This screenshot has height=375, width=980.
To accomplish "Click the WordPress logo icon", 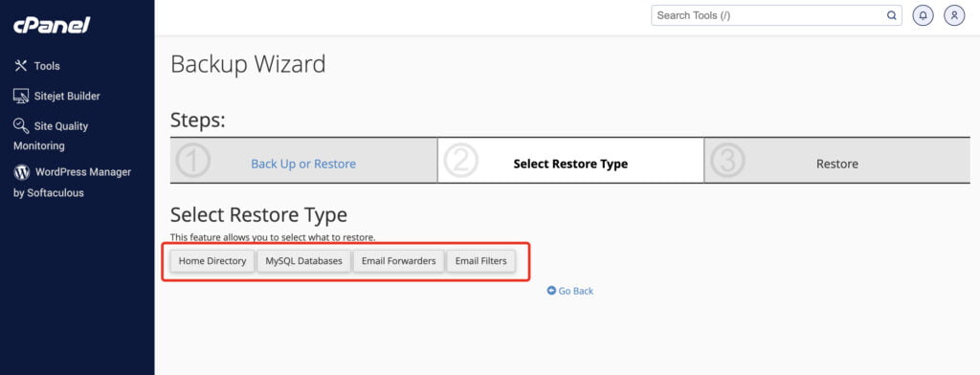I will (x=22, y=172).
